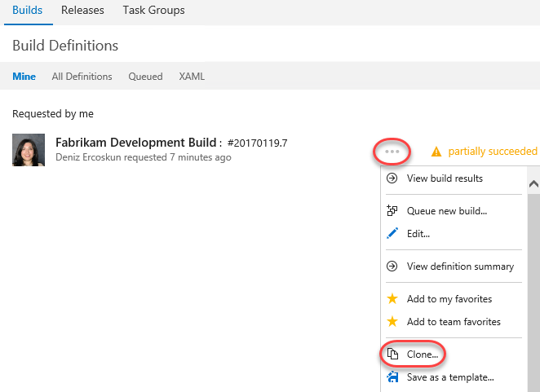Select Queue new build... from menu
Image resolution: width=540 pixels, height=392 pixels.
454,210
